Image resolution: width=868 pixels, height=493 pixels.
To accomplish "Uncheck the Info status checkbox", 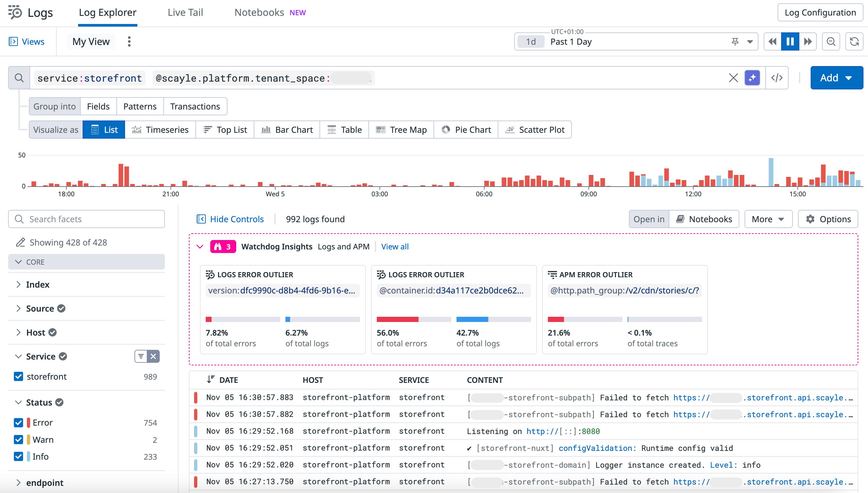I will click(x=18, y=456).
